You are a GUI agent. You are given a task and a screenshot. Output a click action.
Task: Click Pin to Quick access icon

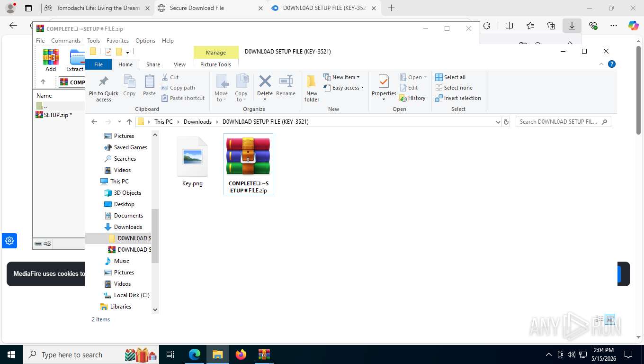click(104, 88)
